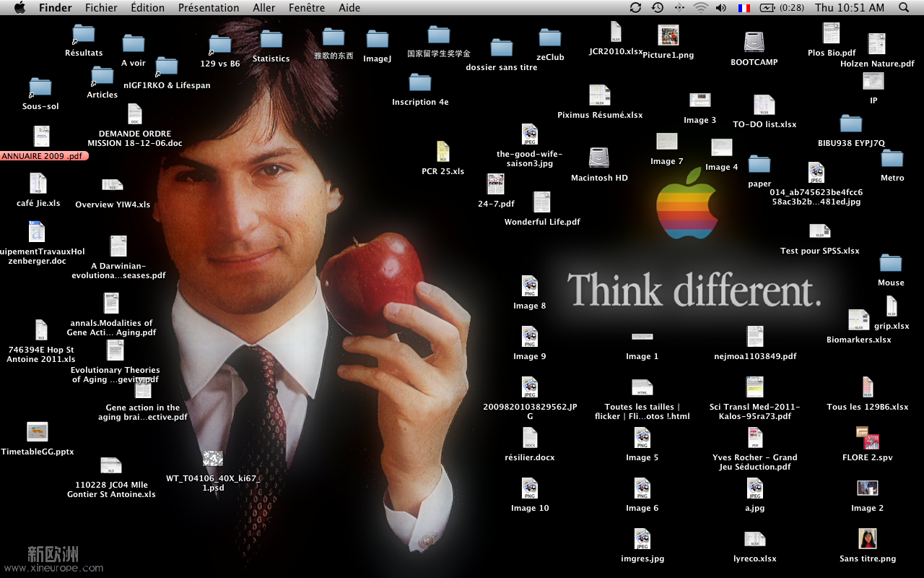
Task: Select the PCR 25.xls file
Action: 443,152
